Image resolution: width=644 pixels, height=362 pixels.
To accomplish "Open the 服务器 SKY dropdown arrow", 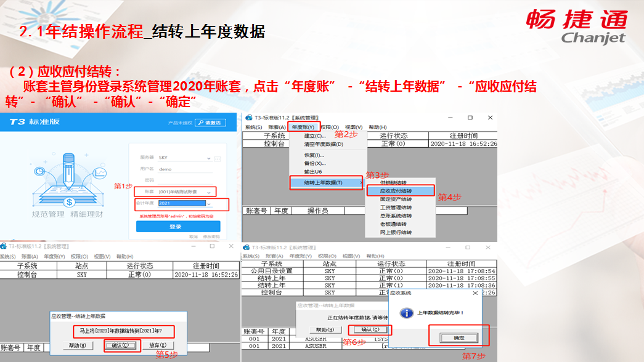I will coord(209,158).
